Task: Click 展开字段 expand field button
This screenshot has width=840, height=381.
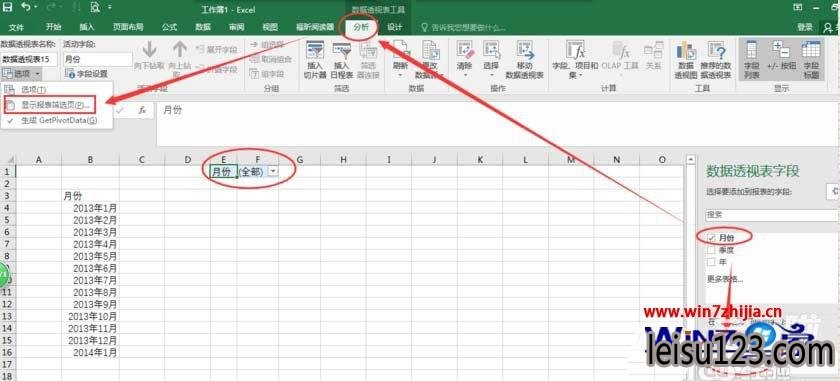Action: click(217, 49)
